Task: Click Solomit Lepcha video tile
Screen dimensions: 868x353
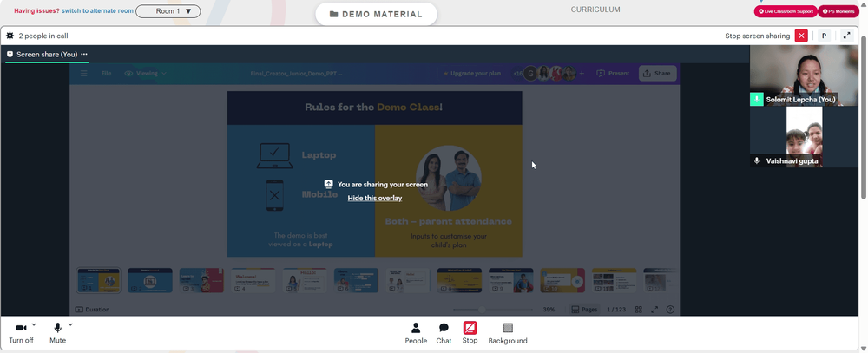Action: pyautogui.click(x=804, y=75)
